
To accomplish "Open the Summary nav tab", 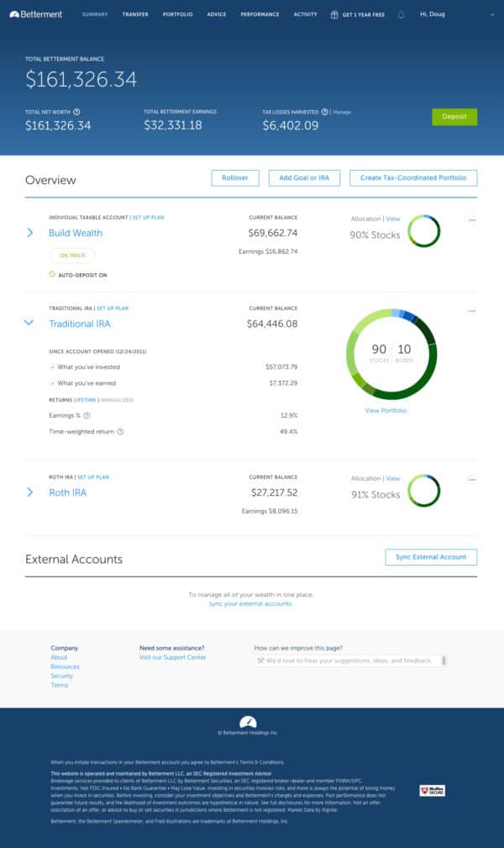I will (95, 14).
